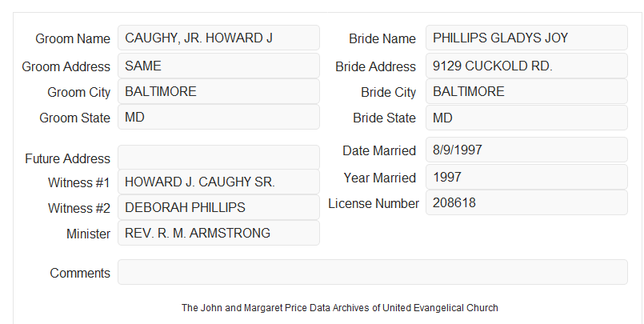Image resolution: width=644 pixels, height=324 pixels.
Task: Click the License Number field 208618
Action: tap(526, 202)
